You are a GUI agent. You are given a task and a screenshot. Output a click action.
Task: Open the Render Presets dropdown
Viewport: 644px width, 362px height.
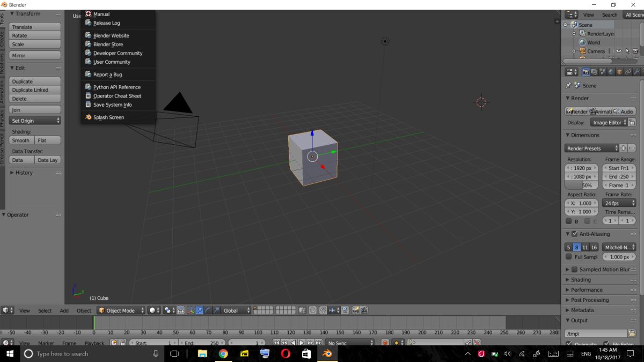coord(592,148)
